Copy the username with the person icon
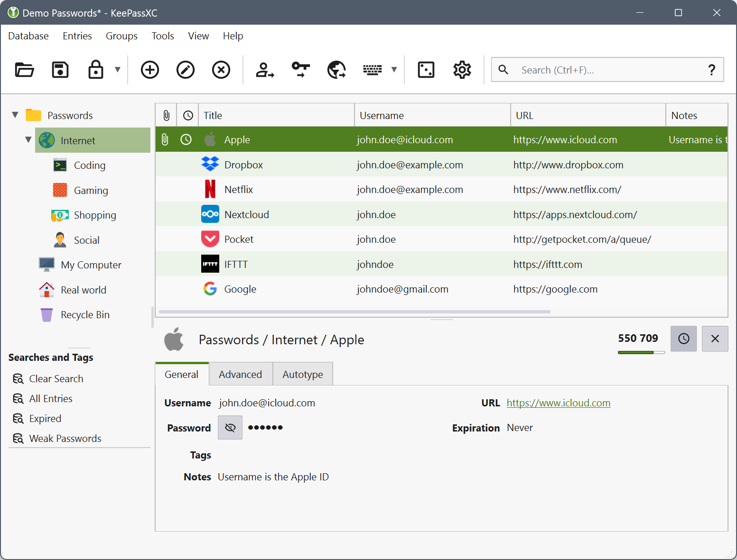 [264, 69]
